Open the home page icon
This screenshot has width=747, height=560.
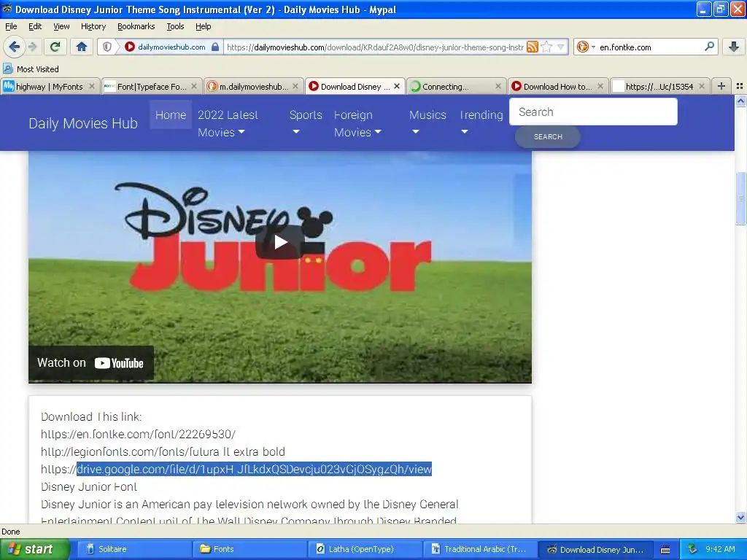pyautogui.click(x=82, y=47)
